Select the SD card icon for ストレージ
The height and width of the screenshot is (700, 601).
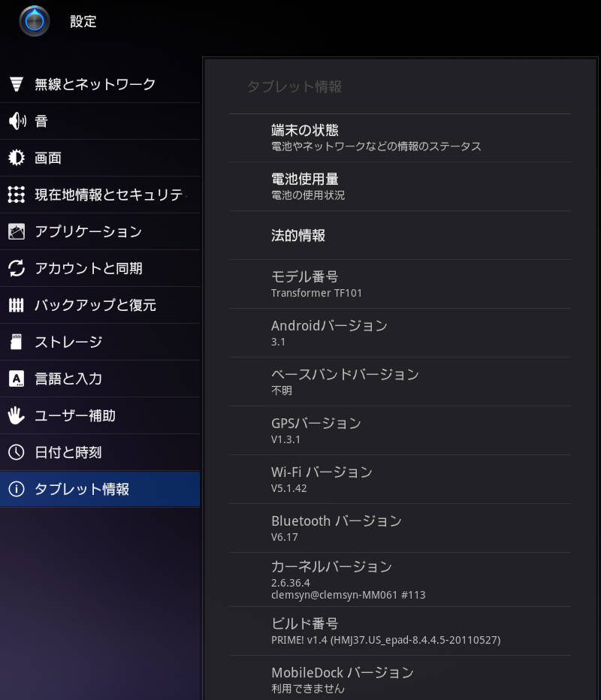click(17, 342)
